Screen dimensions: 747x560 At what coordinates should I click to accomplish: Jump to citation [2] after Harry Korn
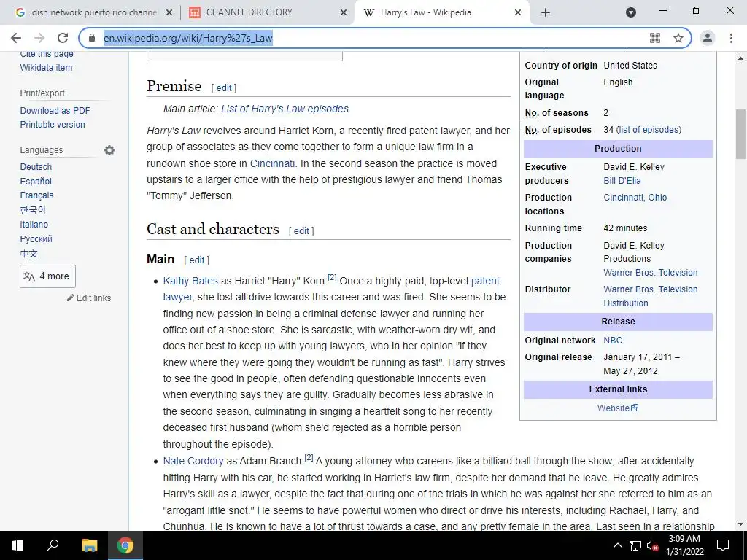pyautogui.click(x=332, y=278)
